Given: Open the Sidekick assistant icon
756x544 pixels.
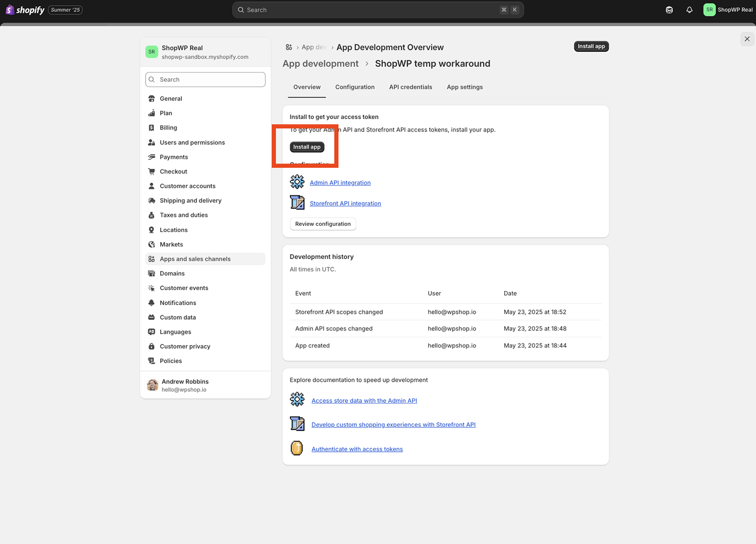Looking at the screenshot, I should click(669, 10).
